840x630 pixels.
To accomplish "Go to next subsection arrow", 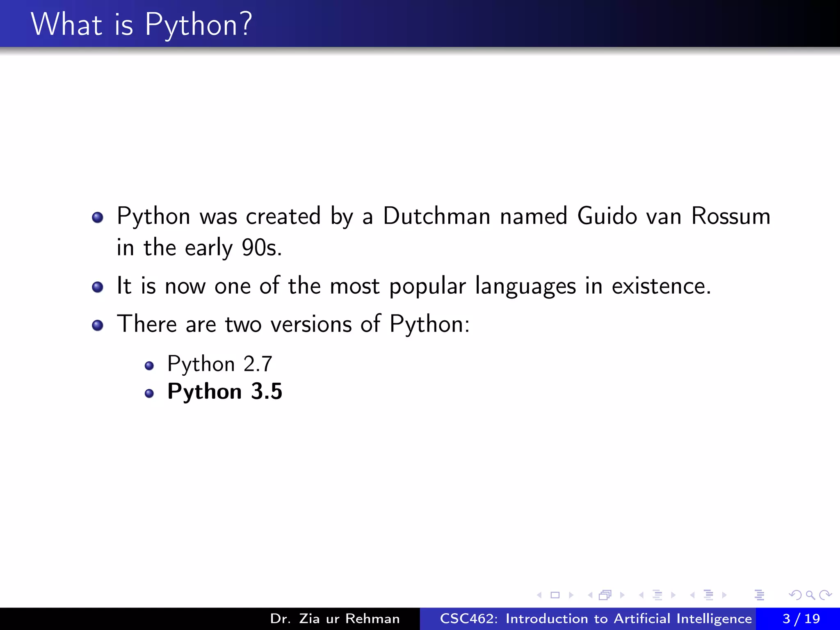I will (673, 595).
